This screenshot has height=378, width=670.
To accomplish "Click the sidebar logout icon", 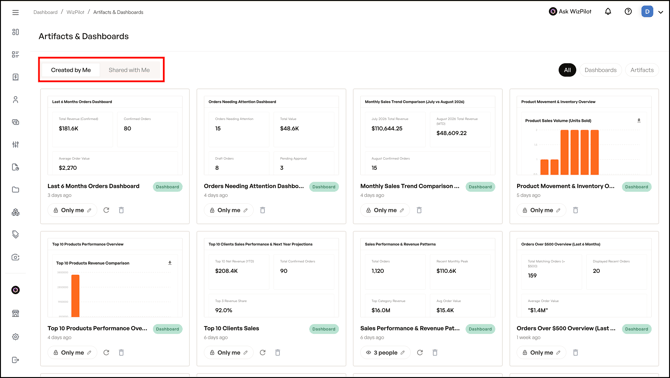I will click(15, 360).
